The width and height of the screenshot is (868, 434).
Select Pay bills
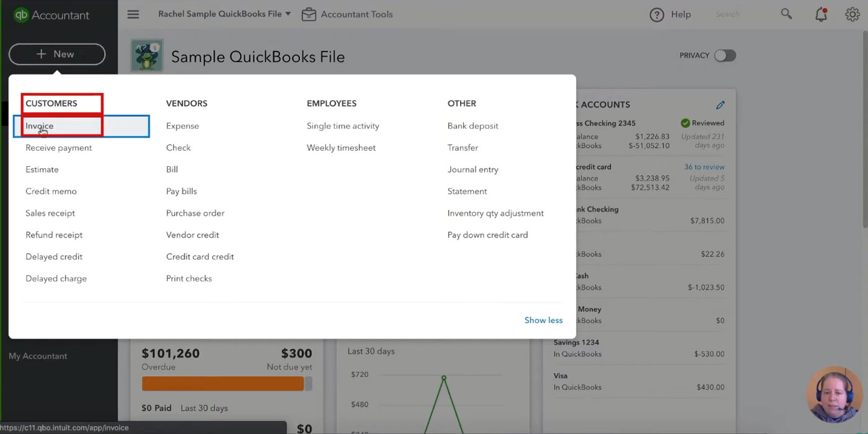(182, 191)
